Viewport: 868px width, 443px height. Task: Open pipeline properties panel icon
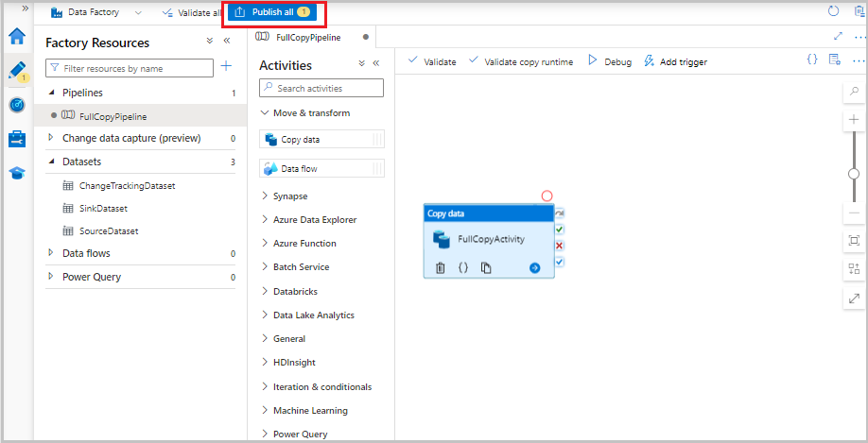point(835,60)
